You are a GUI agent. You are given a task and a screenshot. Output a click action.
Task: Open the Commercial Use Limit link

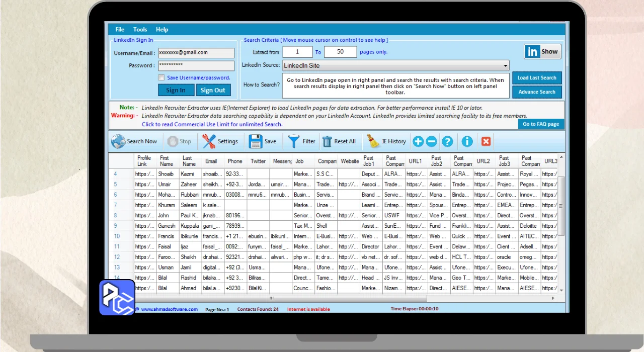[x=212, y=124]
